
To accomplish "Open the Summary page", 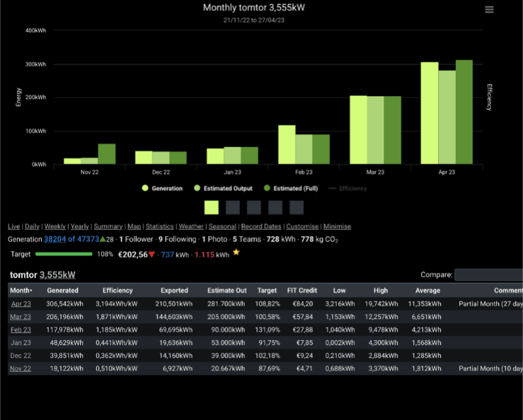I will (x=108, y=227).
